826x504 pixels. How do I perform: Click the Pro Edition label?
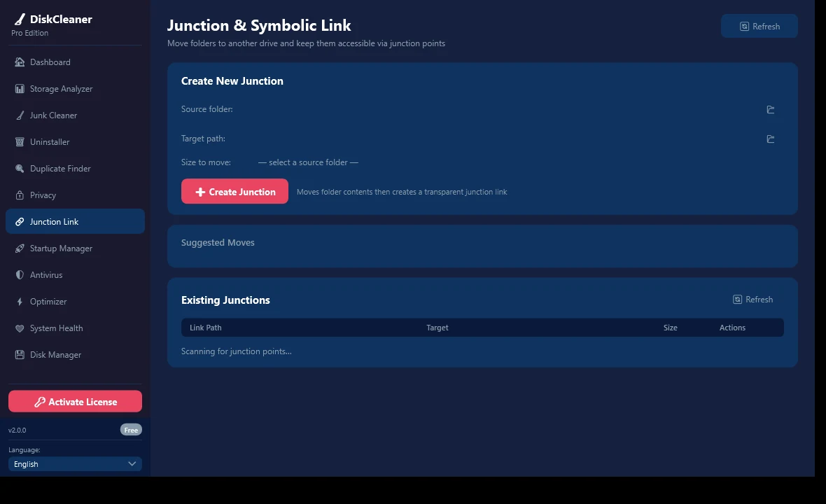point(29,33)
